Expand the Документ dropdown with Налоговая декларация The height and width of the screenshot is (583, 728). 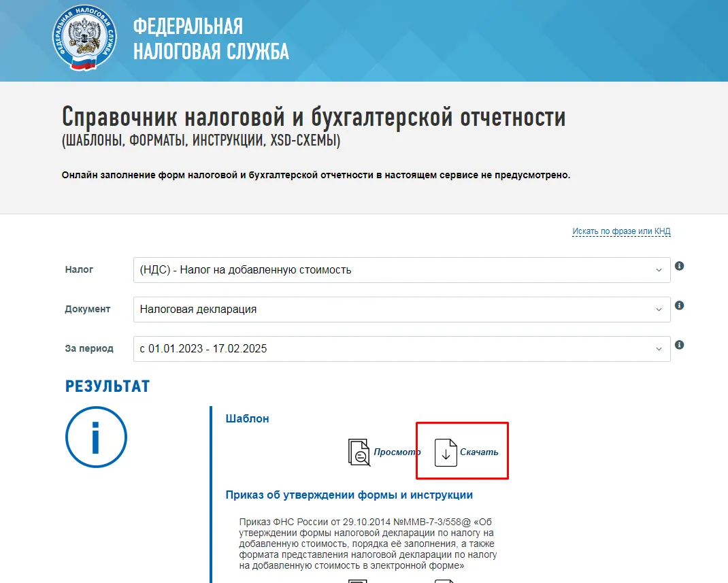(401, 310)
